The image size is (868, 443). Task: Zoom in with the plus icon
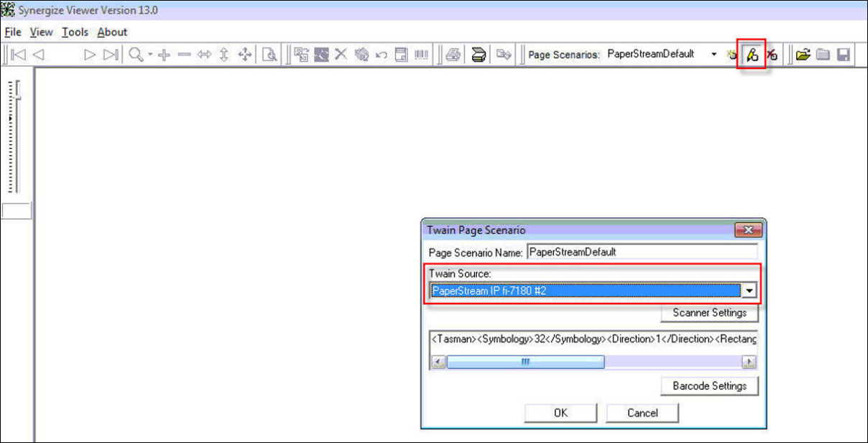click(164, 55)
